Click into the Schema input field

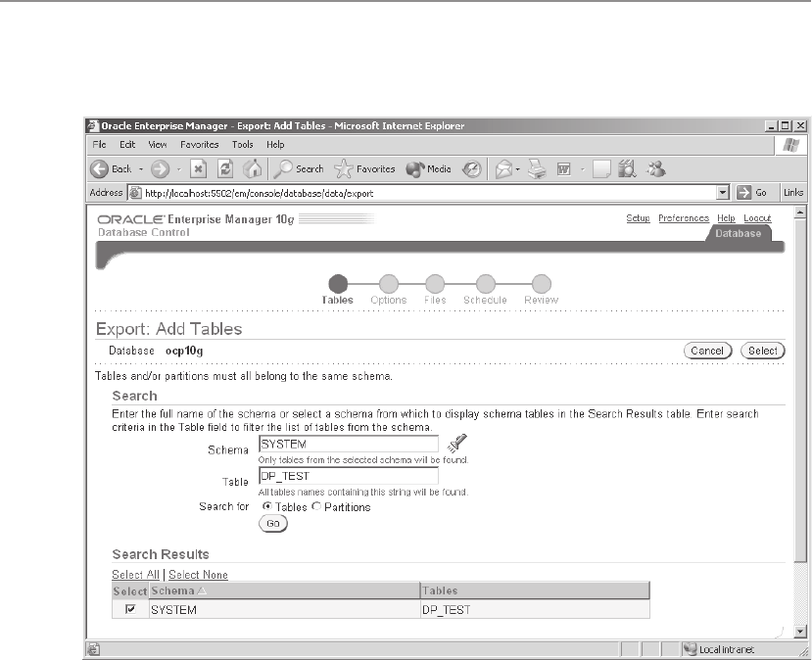tap(349, 445)
